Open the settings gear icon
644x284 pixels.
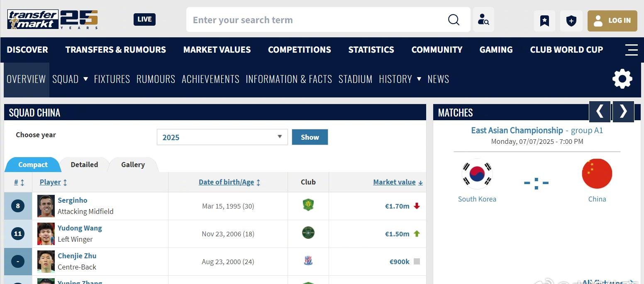tap(622, 79)
